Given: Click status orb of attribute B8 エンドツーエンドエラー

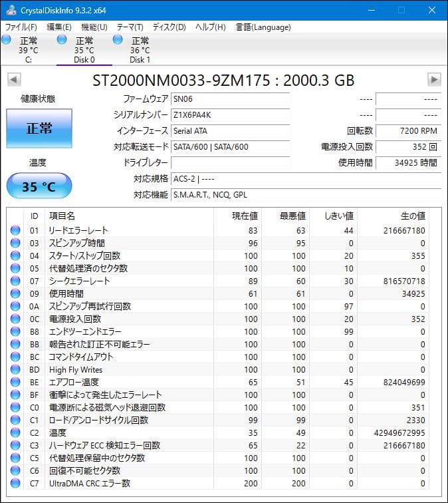Looking at the screenshot, I should pyautogui.click(x=15, y=331).
